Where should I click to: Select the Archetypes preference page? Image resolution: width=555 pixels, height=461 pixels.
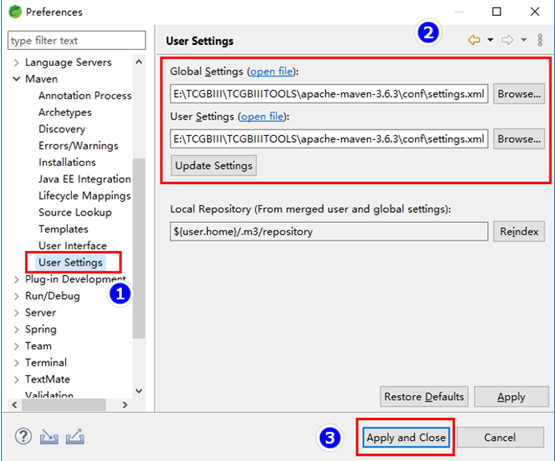tap(65, 112)
